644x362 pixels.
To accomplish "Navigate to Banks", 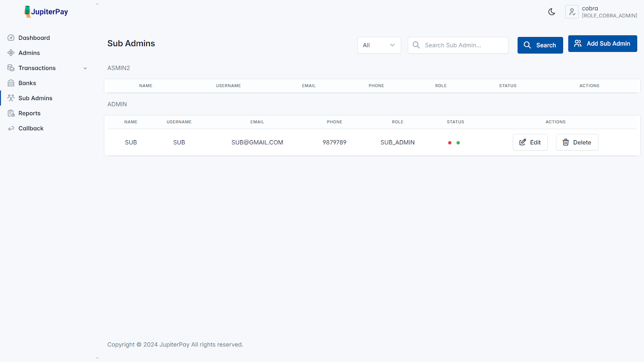I will (27, 83).
